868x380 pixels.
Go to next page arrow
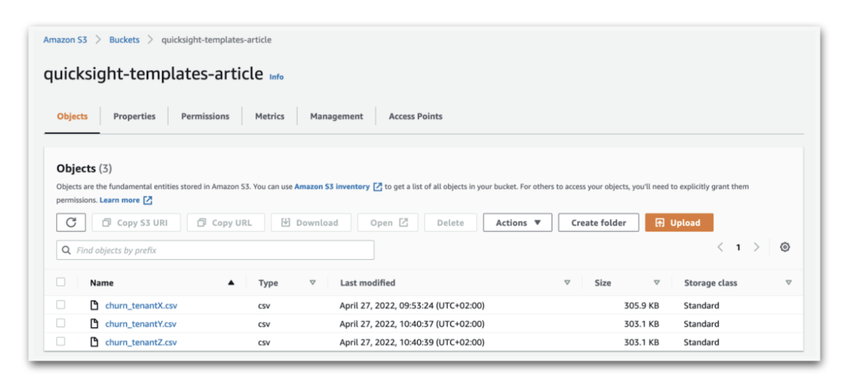click(756, 247)
